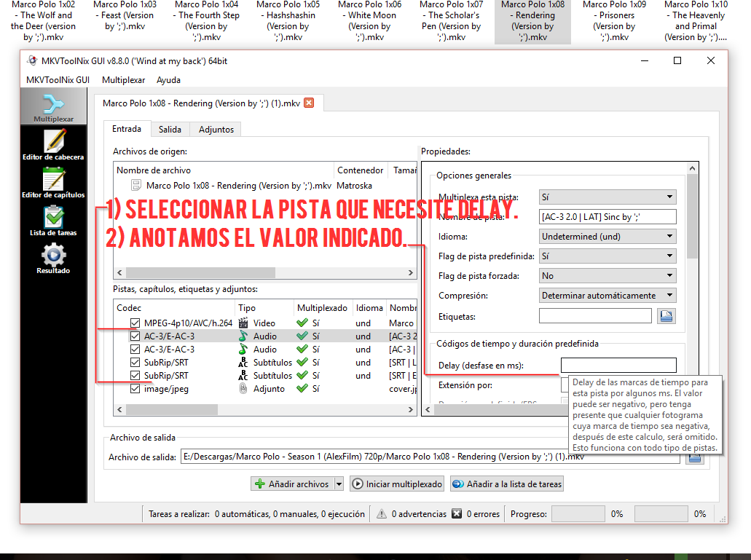Open the Multiplexa esta pista dropdown
751x560 pixels.
pyautogui.click(x=608, y=197)
